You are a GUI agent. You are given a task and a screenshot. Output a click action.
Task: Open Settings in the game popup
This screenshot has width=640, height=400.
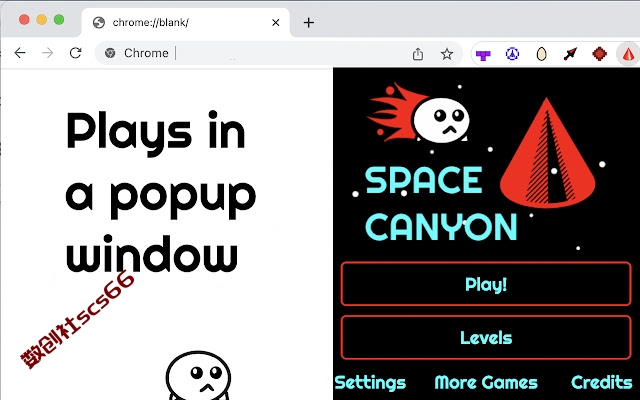click(x=370, y=382)
